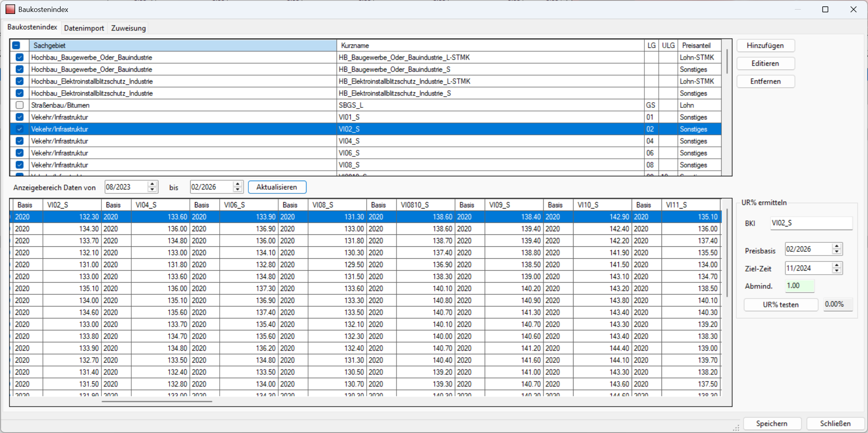Increase the start date 08/2023 with up arrow
The height and width of the screenshot is (433, 868).
pyautogui.click(x=152, y=184)
